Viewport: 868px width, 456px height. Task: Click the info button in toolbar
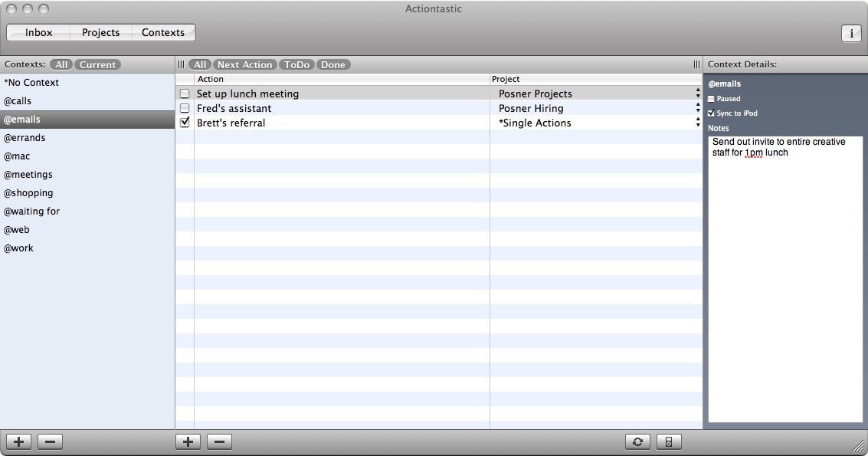(850, 34)
